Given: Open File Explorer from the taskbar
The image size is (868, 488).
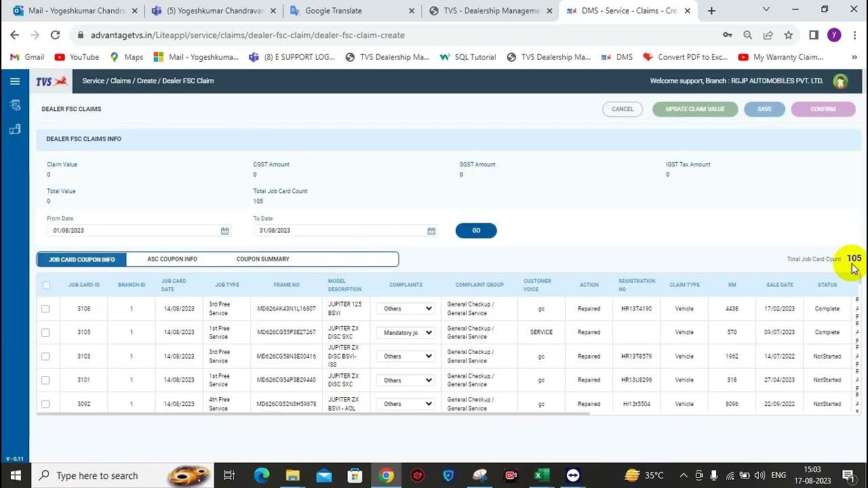Looking at the screenshot, I should (x=292, y=475).
